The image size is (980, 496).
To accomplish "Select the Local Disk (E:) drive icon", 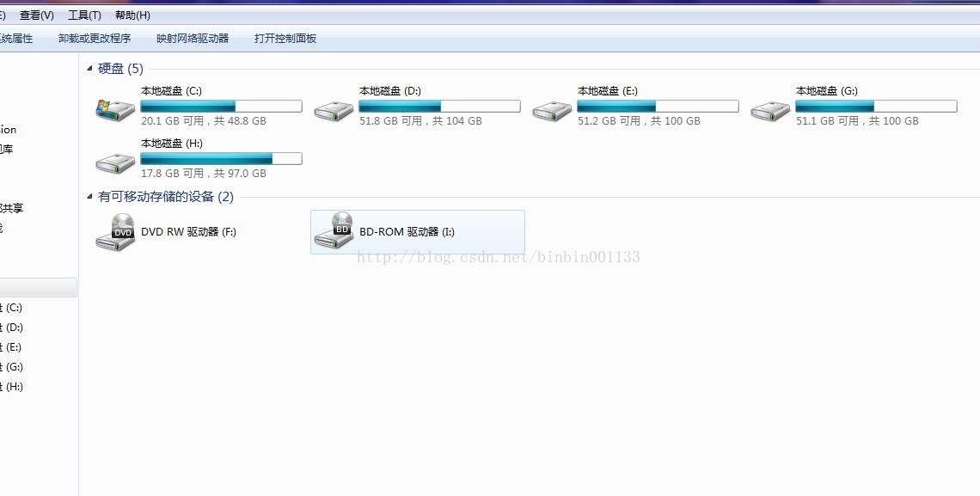I will pyautogui.click(x=553, y=111).
